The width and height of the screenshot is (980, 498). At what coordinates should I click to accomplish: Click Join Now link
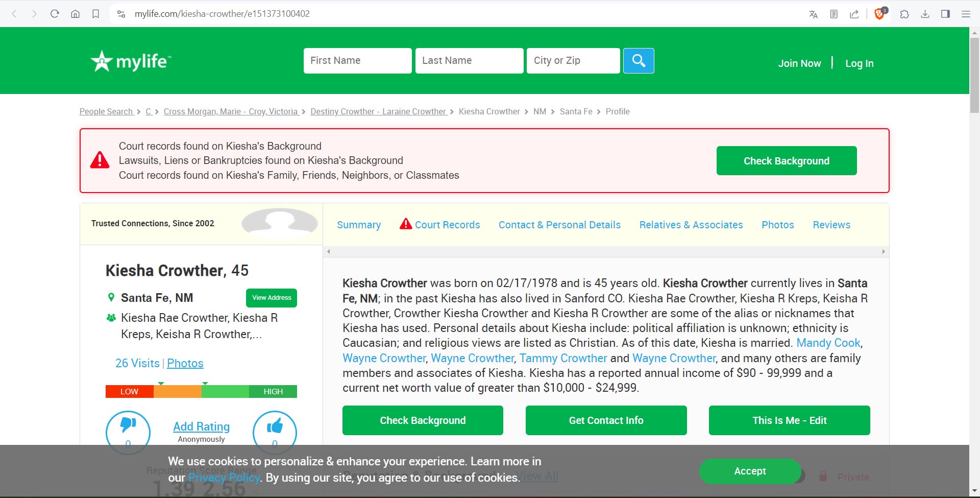799,63
